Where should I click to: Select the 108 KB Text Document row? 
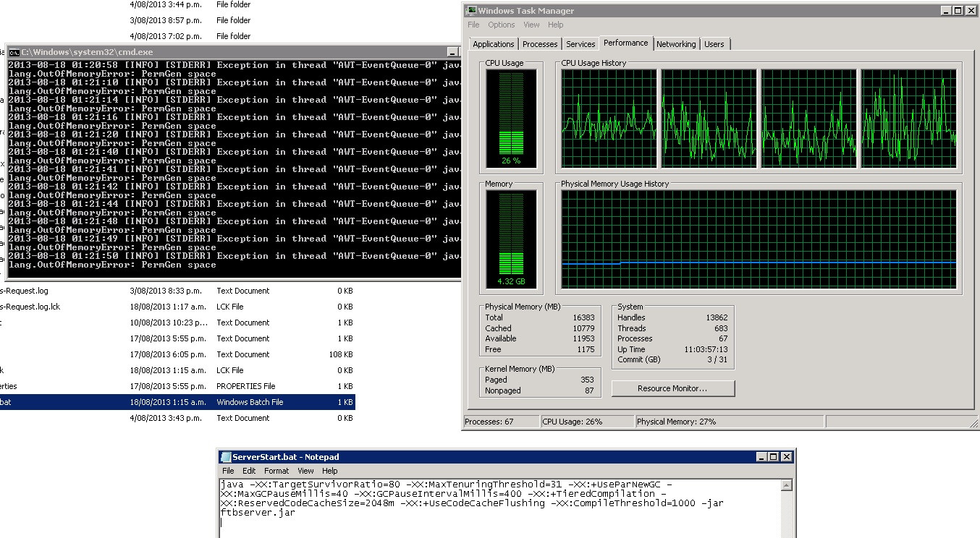177,354
